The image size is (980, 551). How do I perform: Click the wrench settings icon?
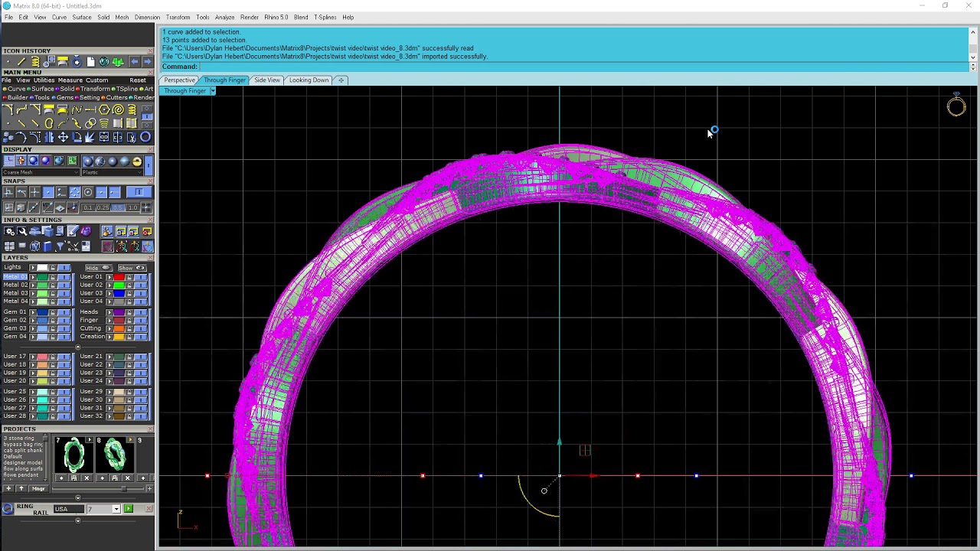(x=22, y=231)
